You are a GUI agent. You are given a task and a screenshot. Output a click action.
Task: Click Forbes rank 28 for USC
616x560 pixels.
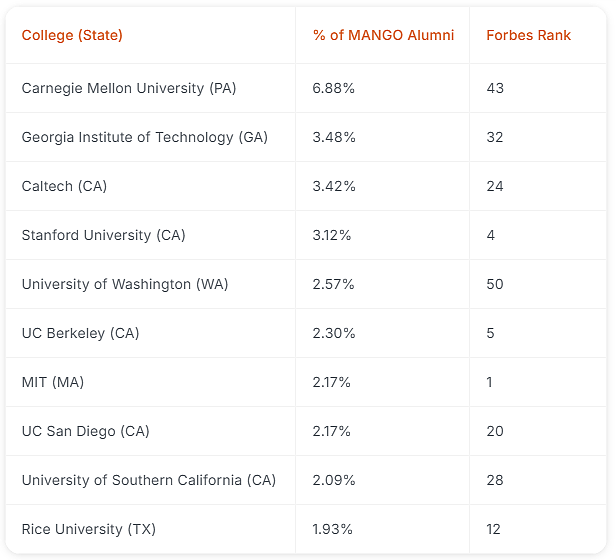point(495,480)
